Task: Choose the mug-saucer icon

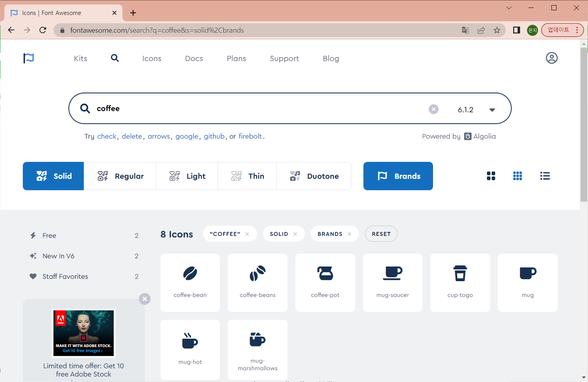Action: point(393,283)
